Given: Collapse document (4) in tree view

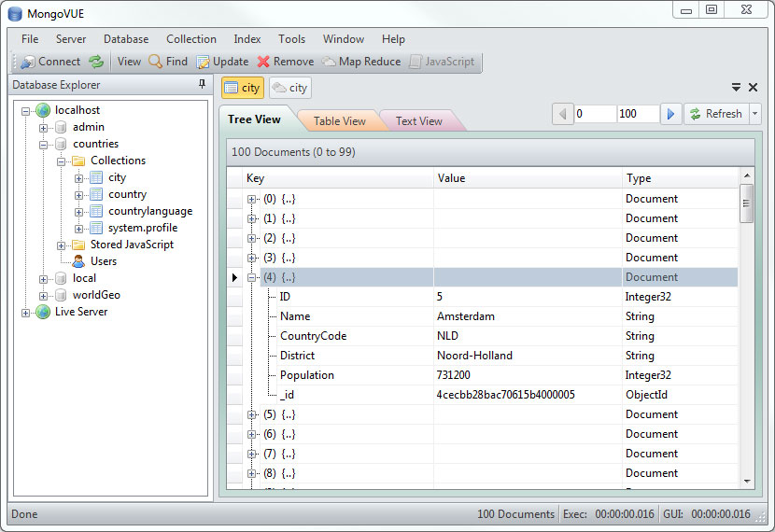Looking at the screenshot, I should [252, 277].
